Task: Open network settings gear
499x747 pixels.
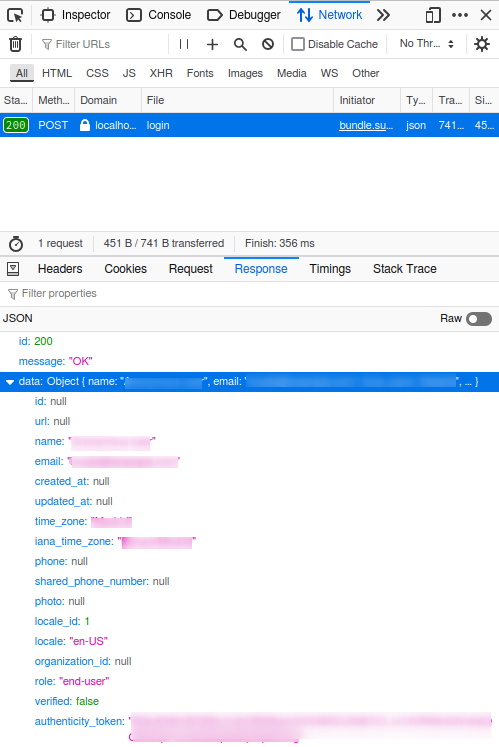Action: tap(482, 44)
